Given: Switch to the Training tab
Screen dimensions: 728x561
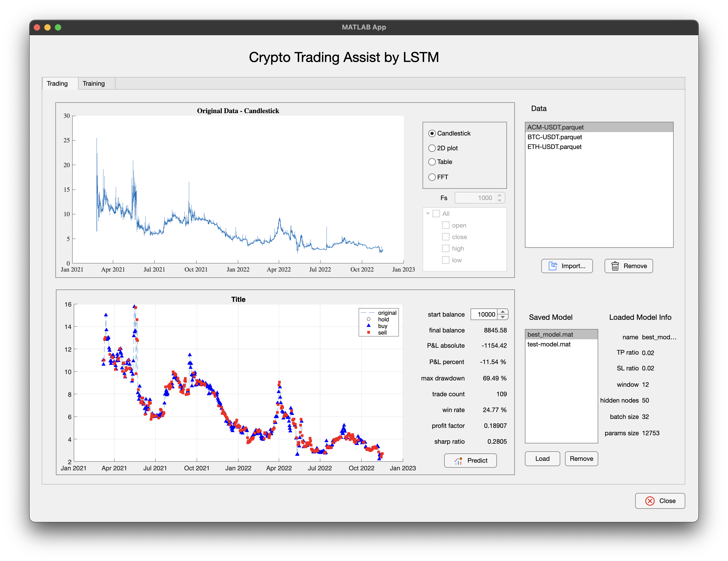Looking at the screenshot, I should (94, 83).
